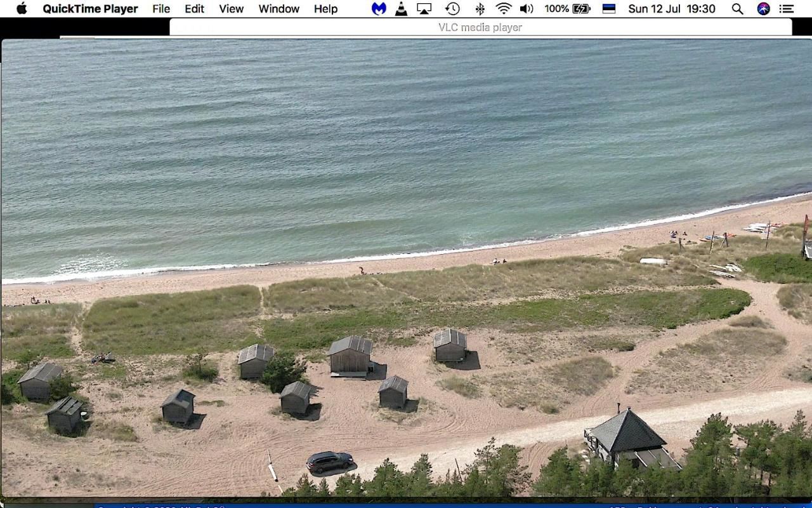Click the date and time Sun 12 Jul 19:30
This screenshot has width=812, height=508.
[672, 9]
